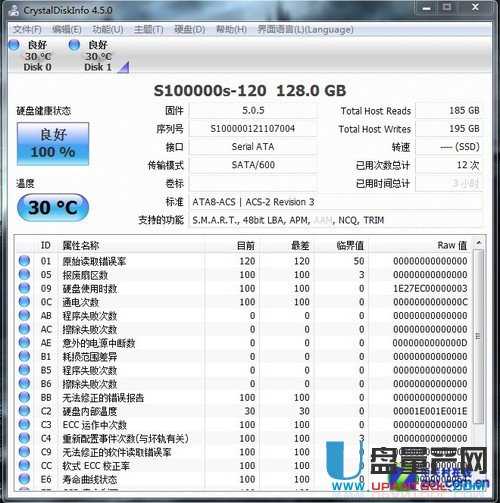Select Disk 0 status orb
Screen dimensions: 500x503
(14, 45)
